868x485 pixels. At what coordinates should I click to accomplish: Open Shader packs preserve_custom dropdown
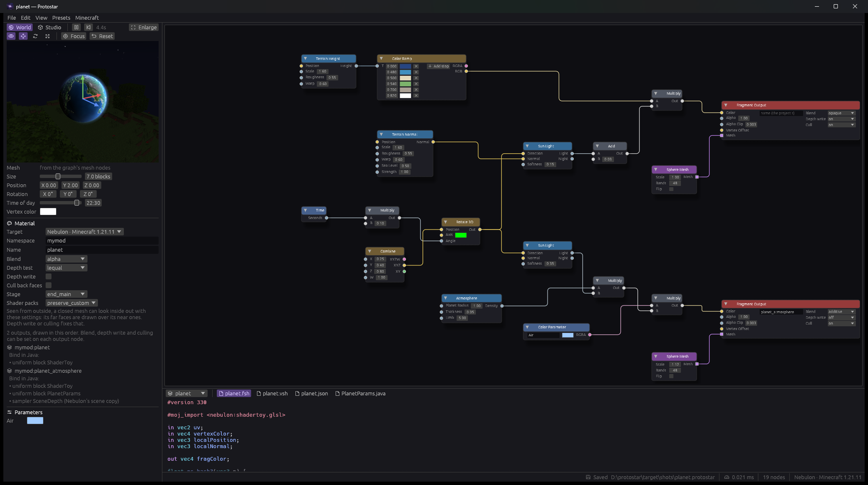(x=72, y=303)
